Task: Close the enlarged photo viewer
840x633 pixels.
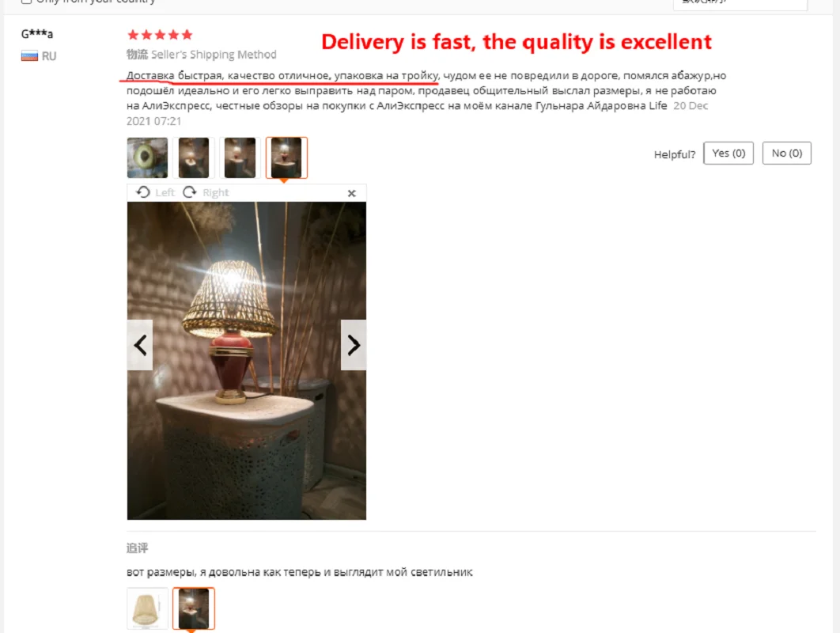Action: [351, 193]
